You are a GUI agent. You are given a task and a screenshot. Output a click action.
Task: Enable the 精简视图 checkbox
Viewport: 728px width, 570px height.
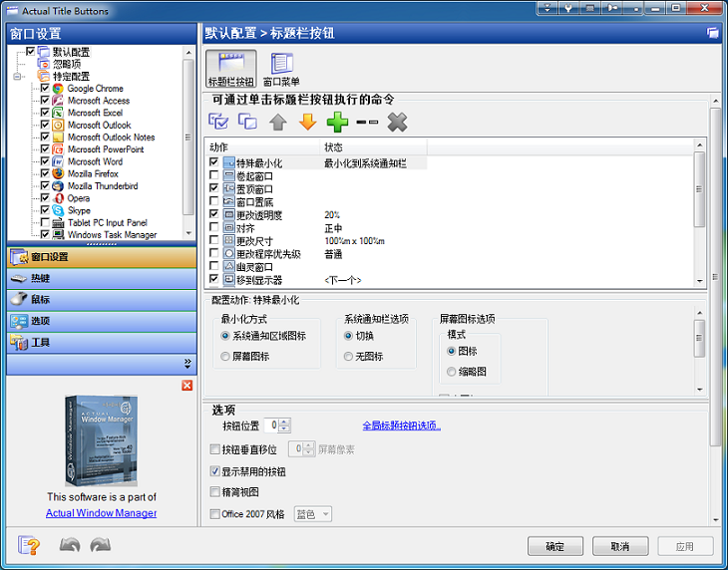point(216,492)
